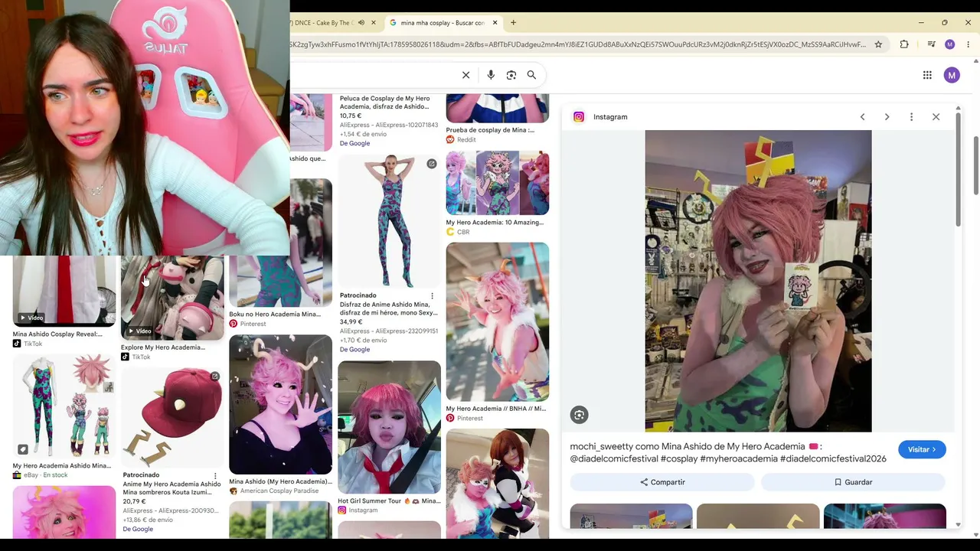Image resolution: width=980 pixels, height=551 pixels.
Task: Close the 'mina mha cosplay' browser tab
Action: (495, 23)
